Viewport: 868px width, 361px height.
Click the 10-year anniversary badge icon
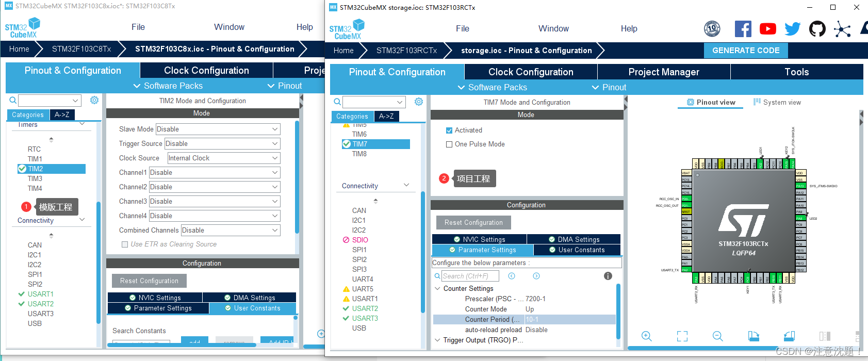[x=712, y=28]
